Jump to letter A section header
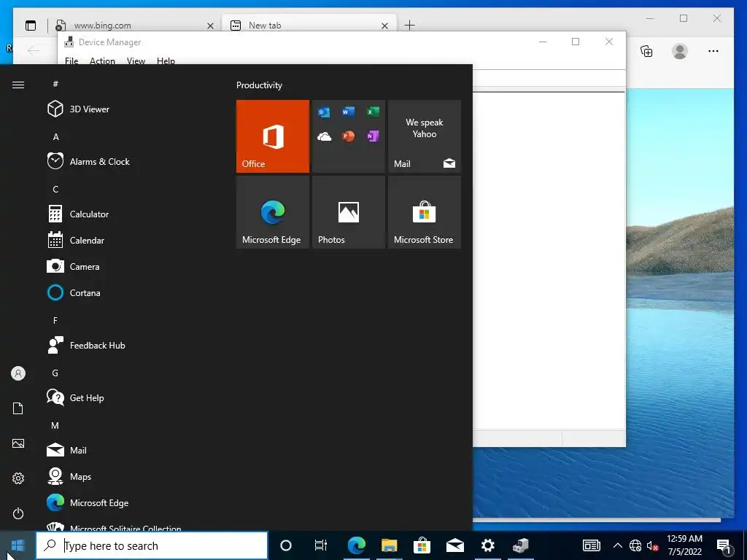747x560 pixels. tap(55, 136)
